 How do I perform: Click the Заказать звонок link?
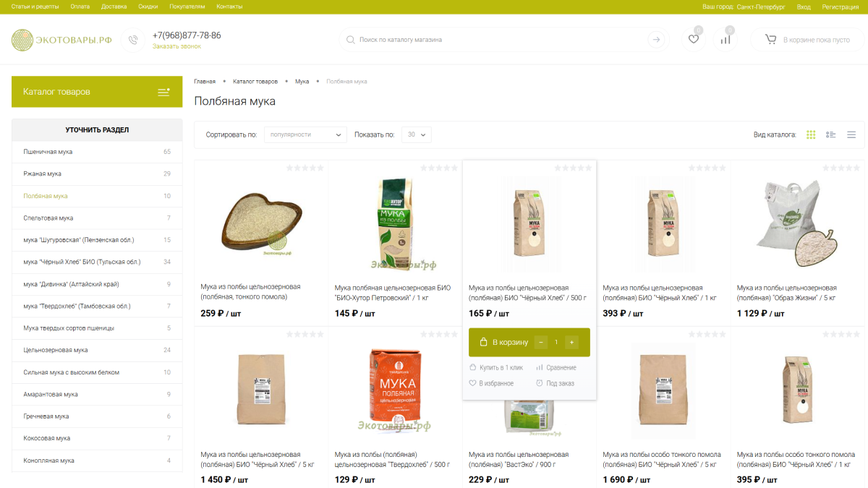(176, 46)
